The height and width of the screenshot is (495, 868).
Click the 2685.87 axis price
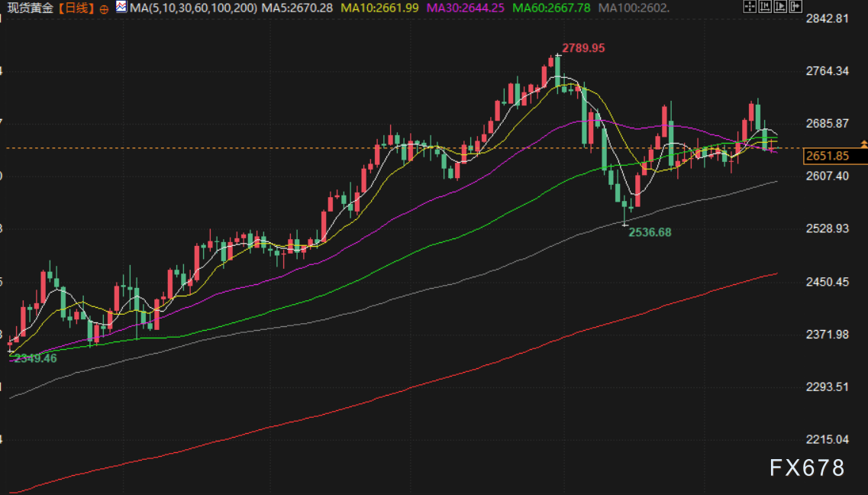(x=827, y=124)
